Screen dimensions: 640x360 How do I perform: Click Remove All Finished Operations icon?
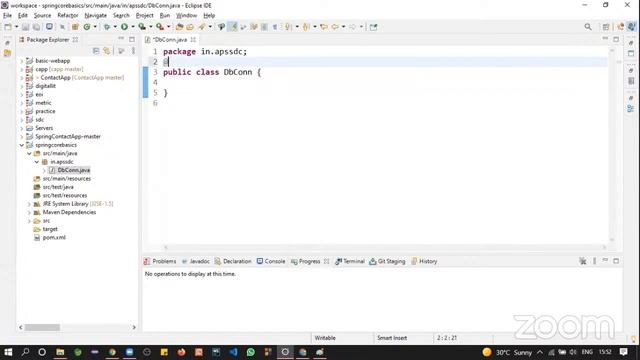582,261
